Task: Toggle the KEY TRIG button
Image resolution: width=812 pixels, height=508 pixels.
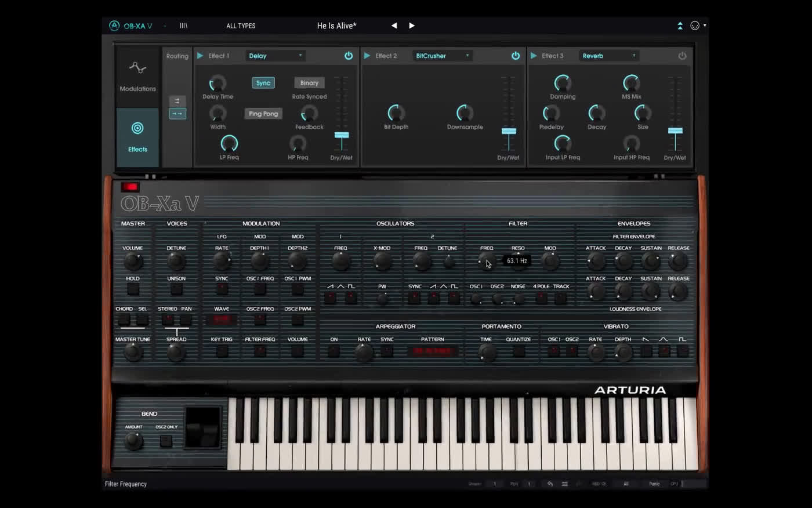Action: tap(222, 350)
